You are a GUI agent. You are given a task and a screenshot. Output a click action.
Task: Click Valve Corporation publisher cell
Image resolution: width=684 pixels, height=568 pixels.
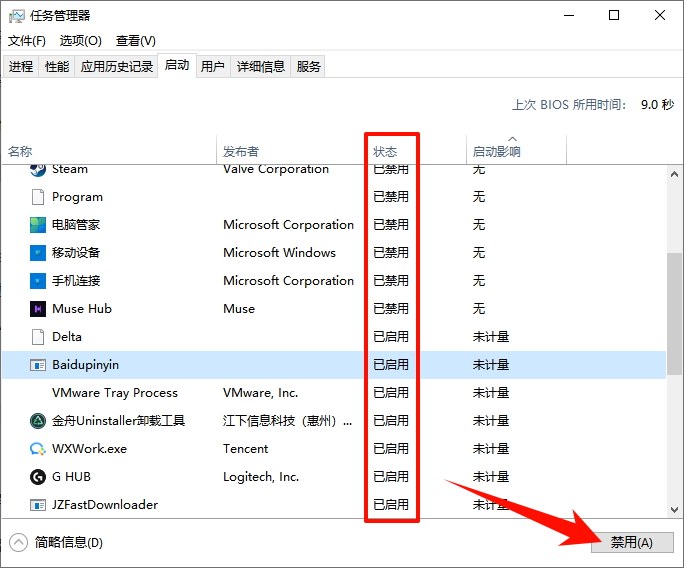(x=276, y=170)
